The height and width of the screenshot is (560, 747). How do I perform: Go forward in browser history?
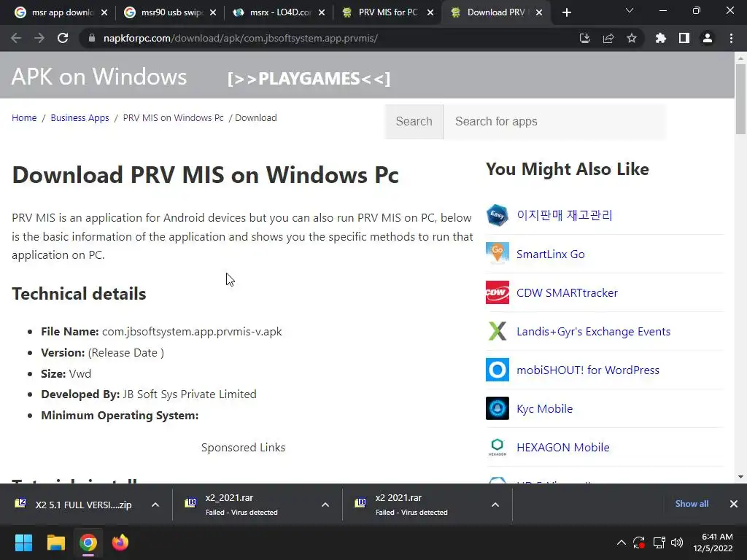(x=39, y=38)
